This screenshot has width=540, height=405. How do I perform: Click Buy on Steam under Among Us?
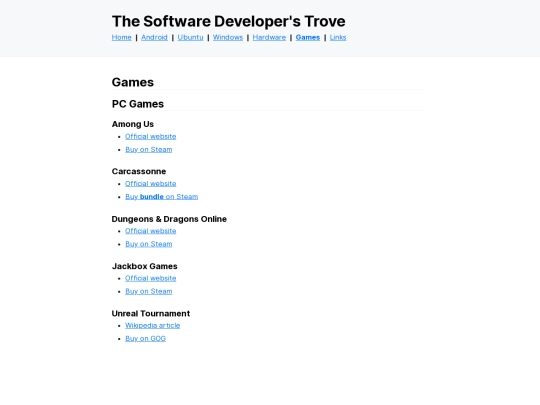coord(149,149)
